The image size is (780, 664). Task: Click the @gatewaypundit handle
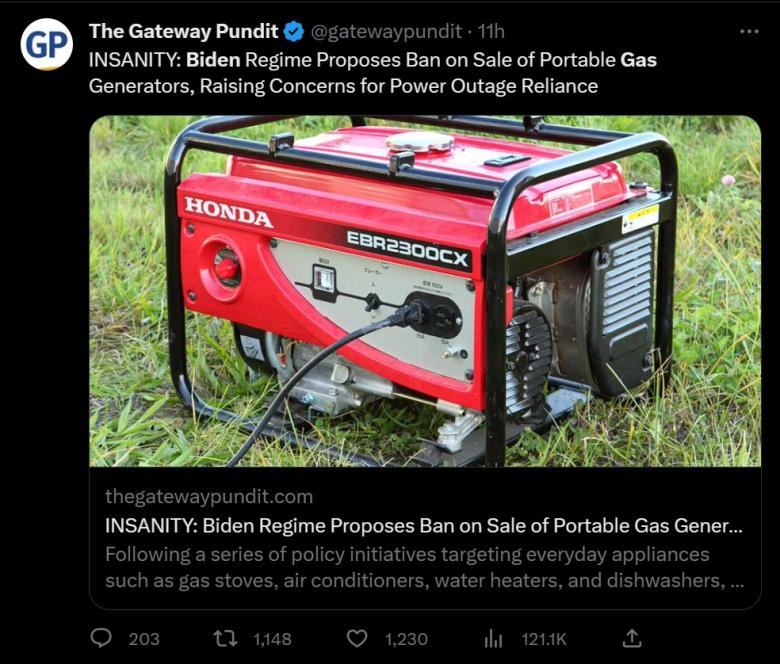(386, 32)
